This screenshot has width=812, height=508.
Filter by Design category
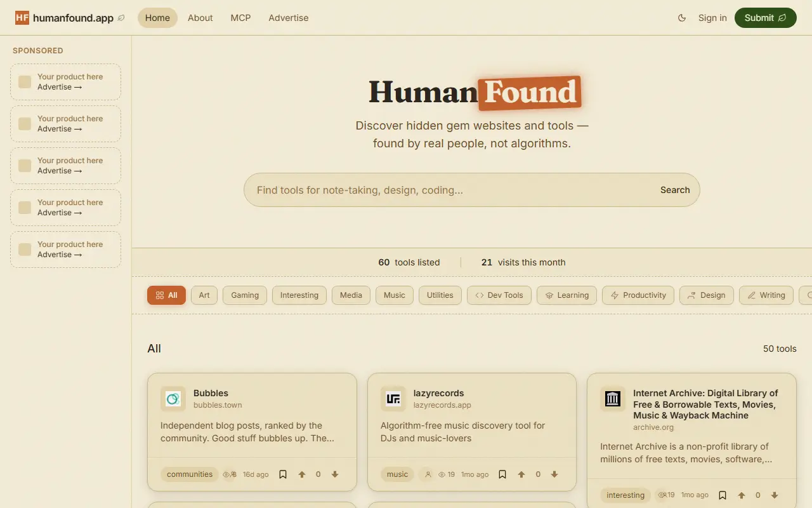click(707, 295)
